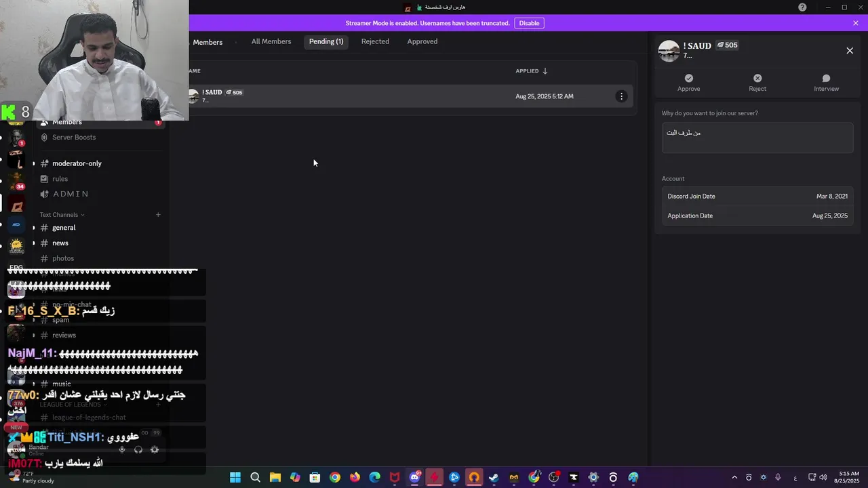This screenshot has height=488, width=868.
Task: Select the sun emoji server icon
Action: point(16,245)
